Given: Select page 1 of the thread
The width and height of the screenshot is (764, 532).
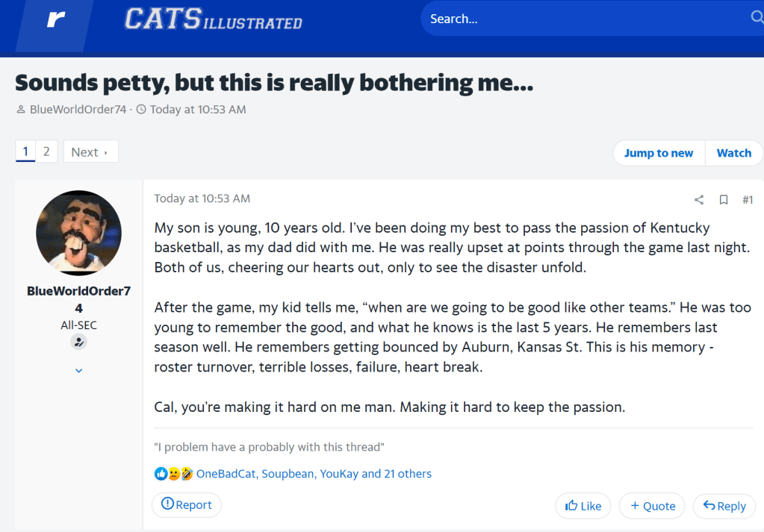Looking at the screenshot, I should click(x=25, y=151).
